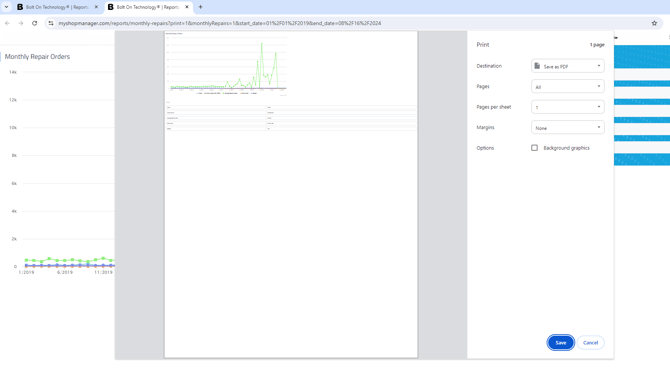Click the Monthly Repair Orders heading
Viewport: 670px width, 371px height.
coord(37,56)
